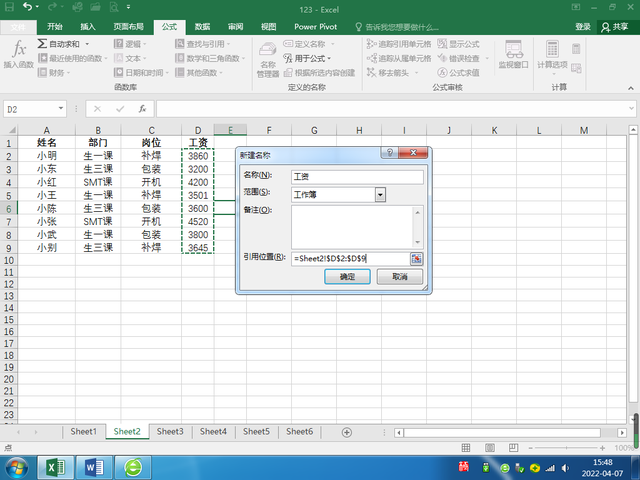The width and height of the screenshot is (640, 480).
Task: Click Create from Selection (根据所选内容创建)
Action: point(320,73)
